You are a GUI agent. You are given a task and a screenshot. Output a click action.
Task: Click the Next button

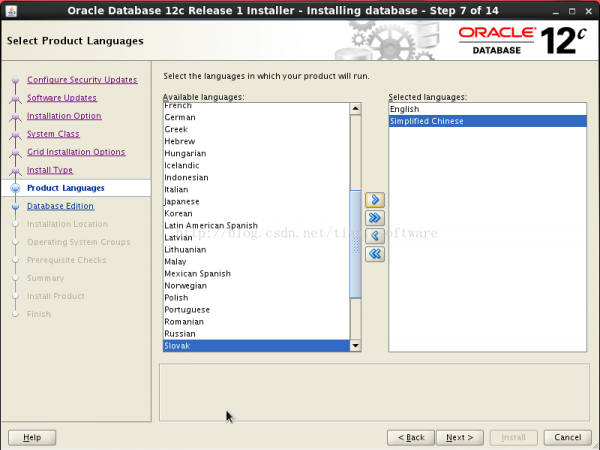click(460, 437)
